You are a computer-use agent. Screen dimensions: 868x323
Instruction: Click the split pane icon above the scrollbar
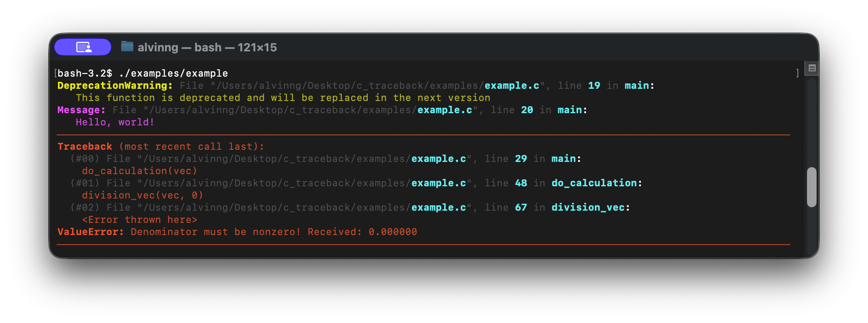(812, 68)
